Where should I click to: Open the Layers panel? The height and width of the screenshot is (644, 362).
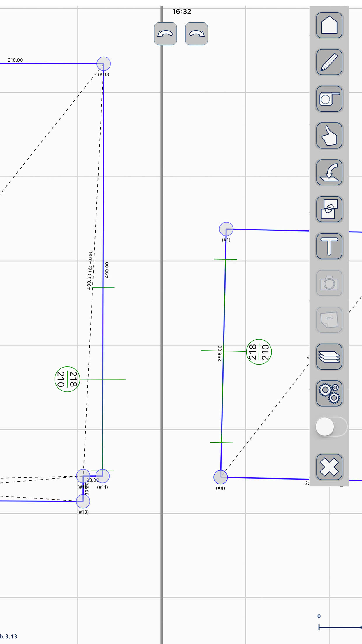[329, 356]
